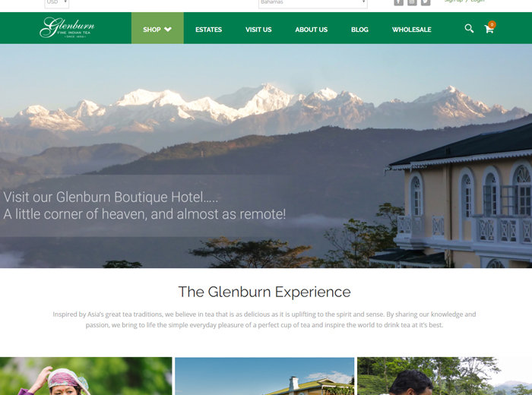
Task: Visit the Instagram social icon
Action: click(412, 2)
